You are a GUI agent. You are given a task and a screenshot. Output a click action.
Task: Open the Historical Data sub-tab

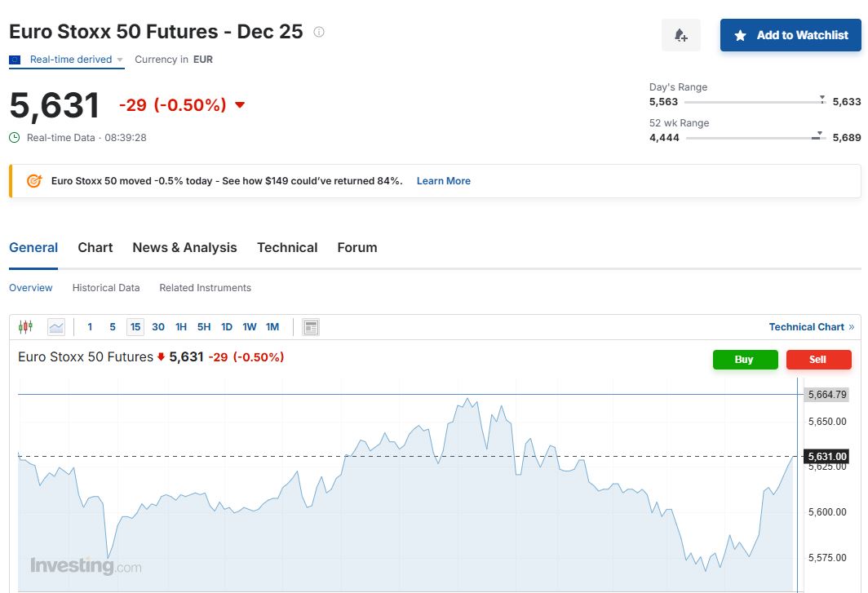[x=106, y=288]
